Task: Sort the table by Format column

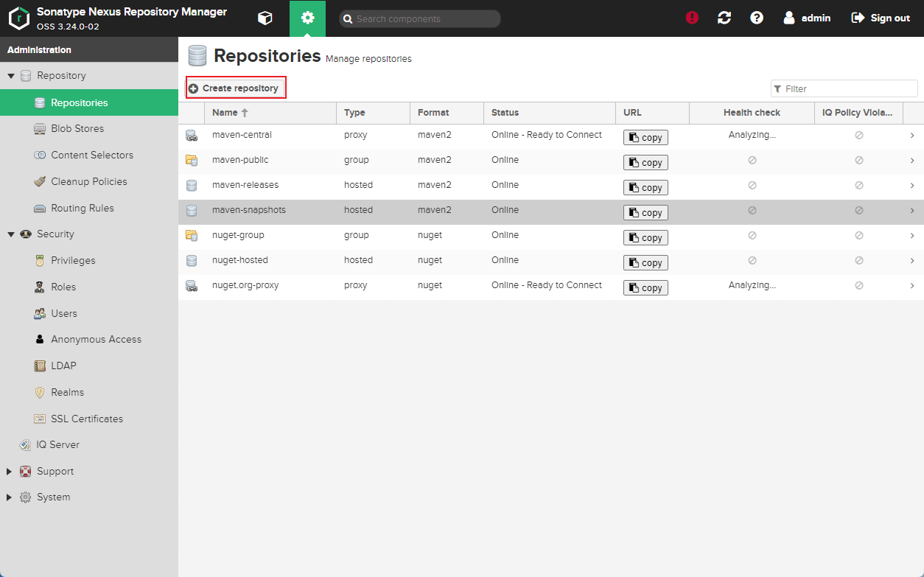Action: 447,113
